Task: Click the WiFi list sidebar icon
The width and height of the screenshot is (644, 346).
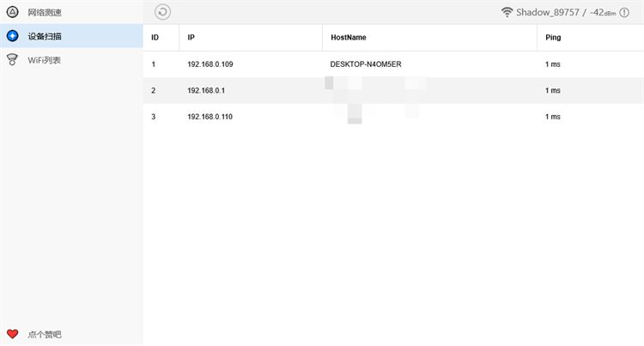Action: click(x=12, y=59)
